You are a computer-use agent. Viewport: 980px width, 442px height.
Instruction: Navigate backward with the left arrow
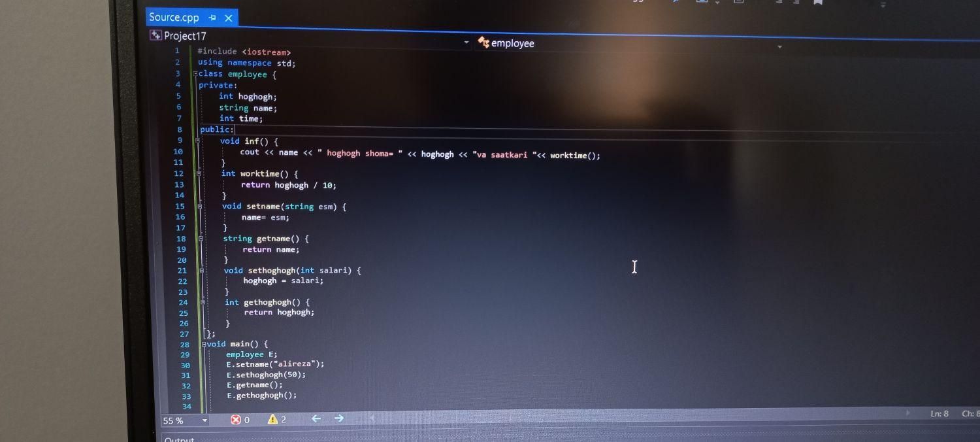click(316, 418)
